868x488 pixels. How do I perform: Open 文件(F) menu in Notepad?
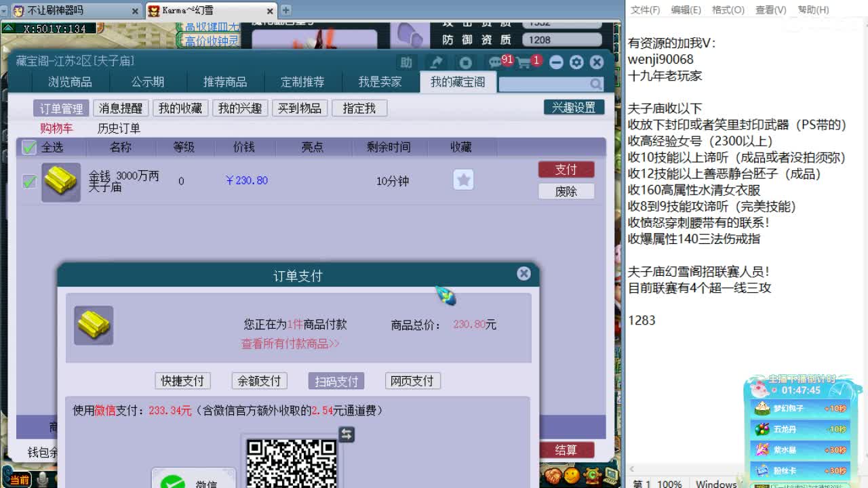(645, 10)
